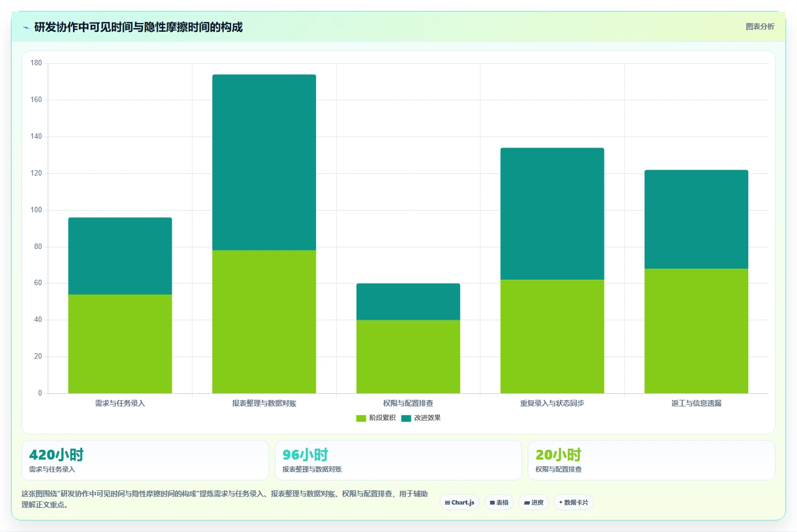The height and width of the screenshot is (532, 797).
Task: Click the teal 改进效果 bar for 返工与信息遗漏
Action: tap(696, 219)
